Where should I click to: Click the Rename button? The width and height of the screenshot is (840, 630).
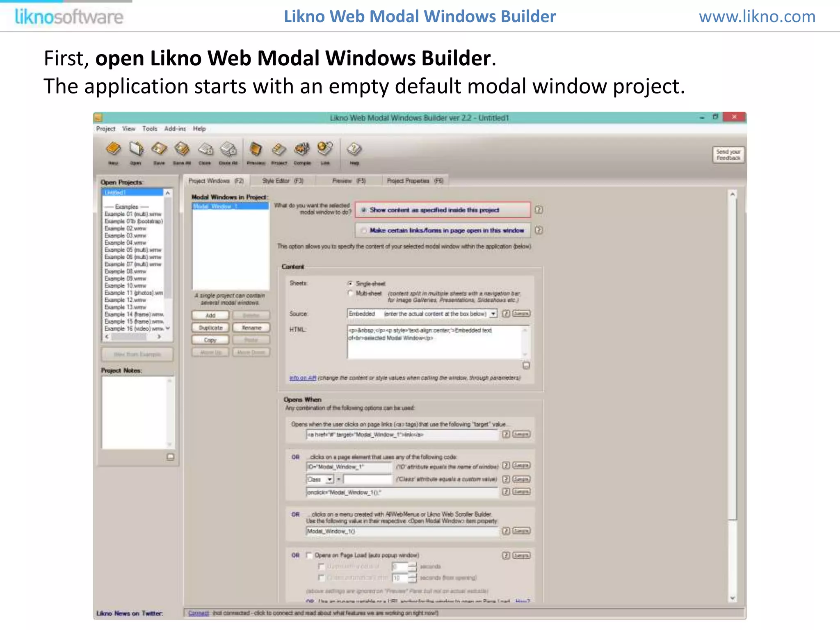pyautogui.click(x=251, y=328)
